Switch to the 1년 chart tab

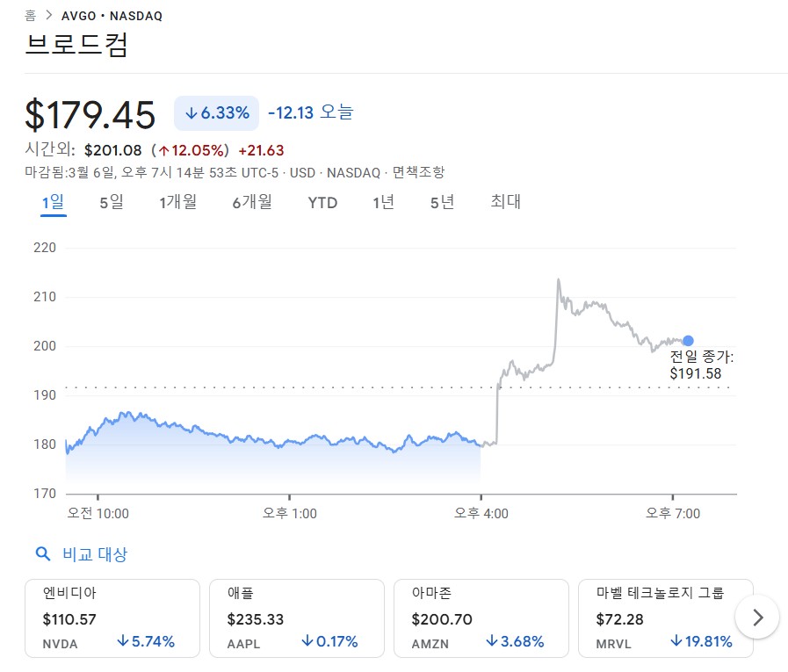point(384,202)
